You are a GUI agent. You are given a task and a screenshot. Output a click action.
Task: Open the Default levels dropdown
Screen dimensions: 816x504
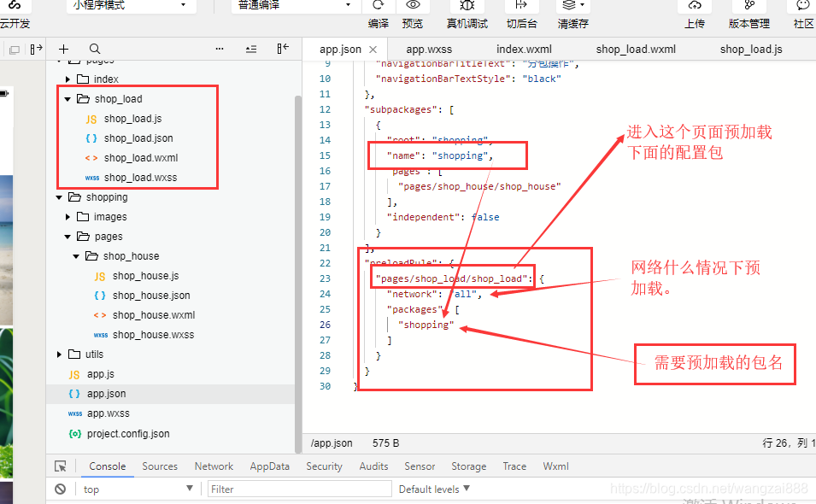pyautogui.click(x=434, y=489)
